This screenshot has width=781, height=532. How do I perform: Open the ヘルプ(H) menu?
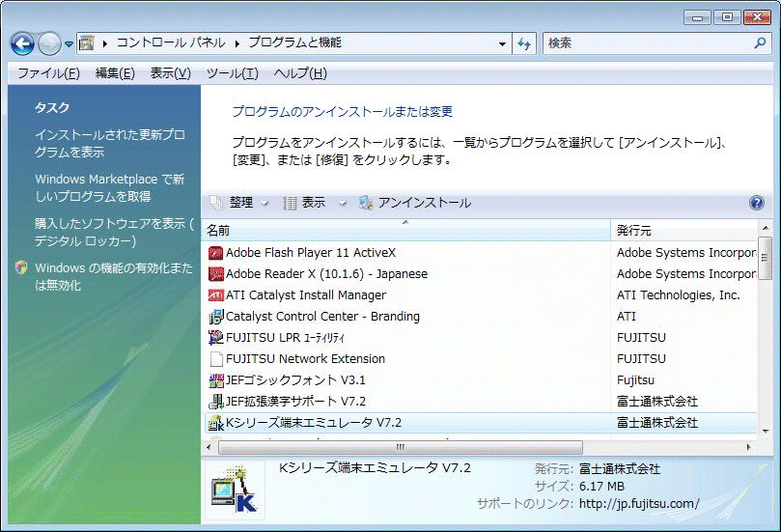300,73
